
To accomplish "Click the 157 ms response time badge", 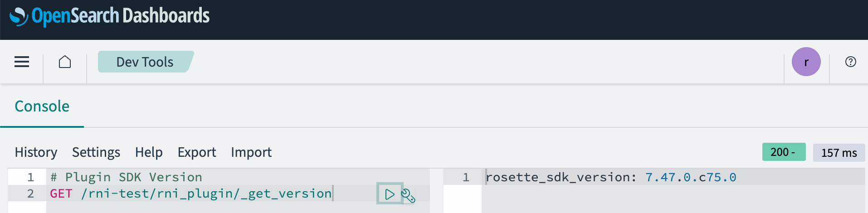I will [x=839, y=153].
